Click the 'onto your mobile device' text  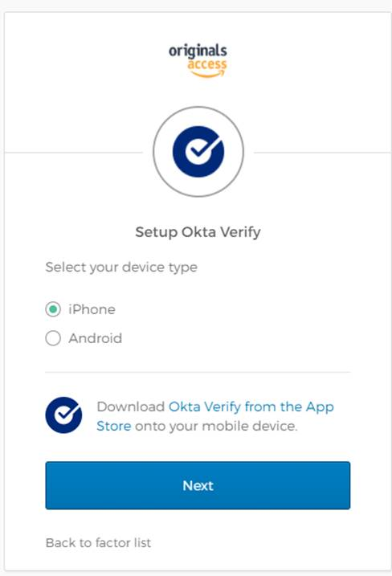[x=216, y=426]
